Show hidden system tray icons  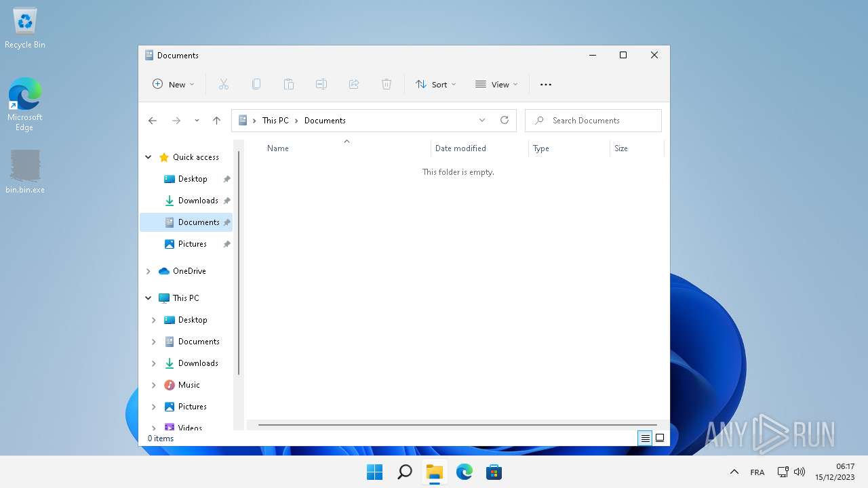tap(734, 472)
